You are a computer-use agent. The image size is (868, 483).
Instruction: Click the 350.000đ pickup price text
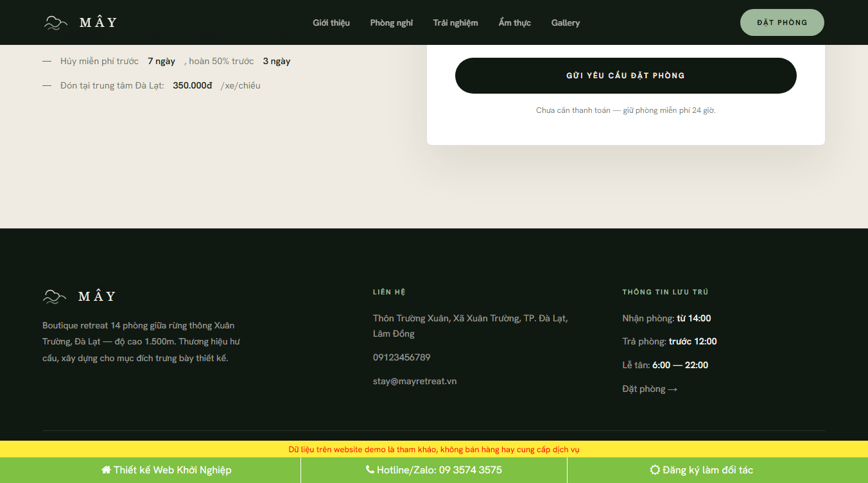(x=193, y=85)
